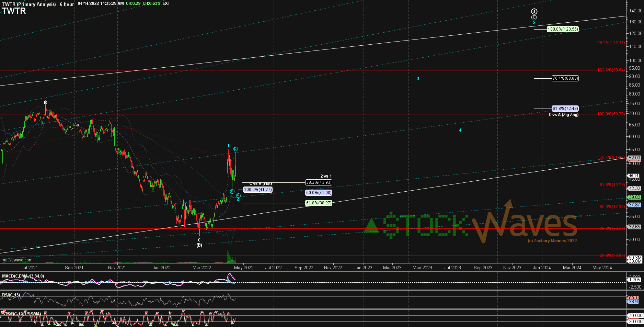Click the MACD value tag 1.205

click(634, 280)
